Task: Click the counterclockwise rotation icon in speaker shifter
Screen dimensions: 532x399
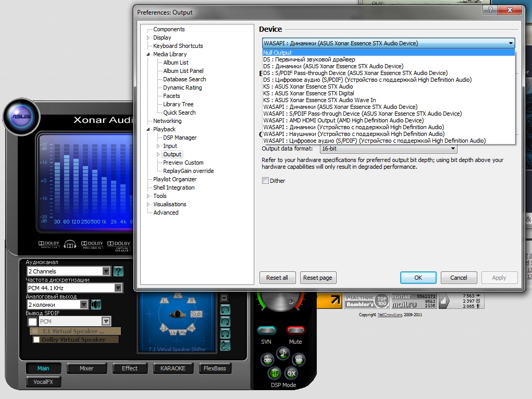Action: click(225, 310)
